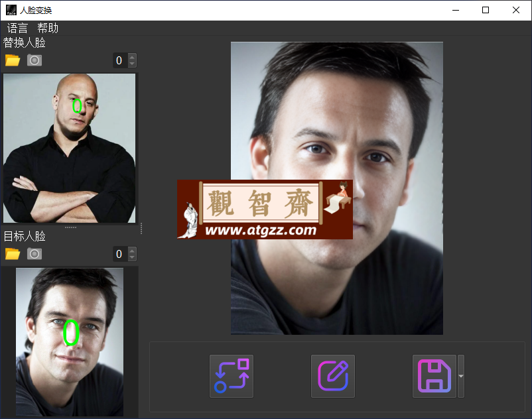Screen dimensions: 532x419
Task: Increase 替换人脸 face index spinner
Action: tap(132, 57)
